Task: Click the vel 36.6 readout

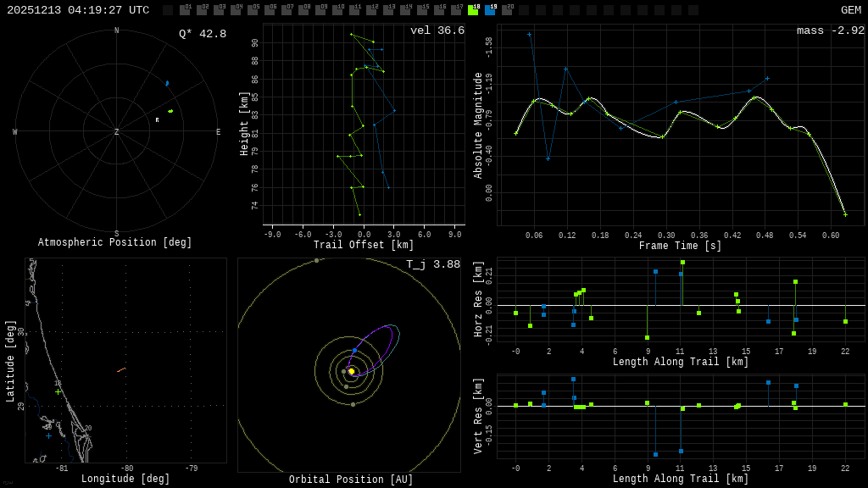Action: click(x=437, y=30)
